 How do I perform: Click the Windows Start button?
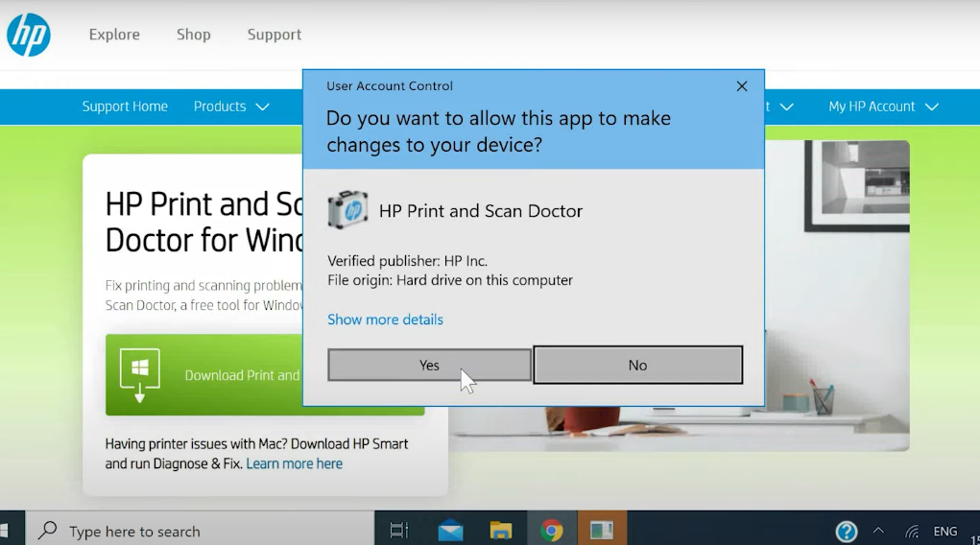point(5,531)
